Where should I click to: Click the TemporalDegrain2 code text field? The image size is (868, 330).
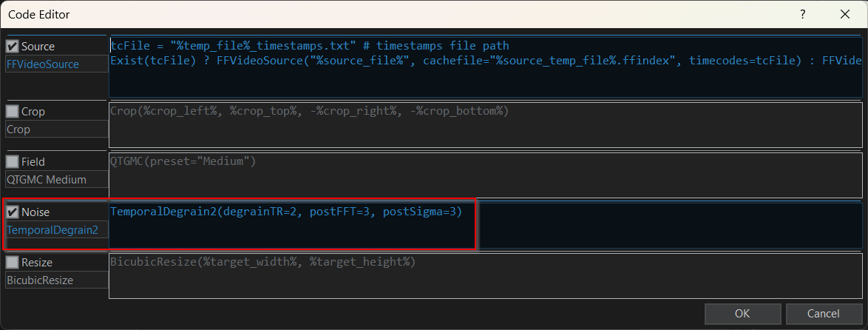pyautogui.click(x=486, y=226)
